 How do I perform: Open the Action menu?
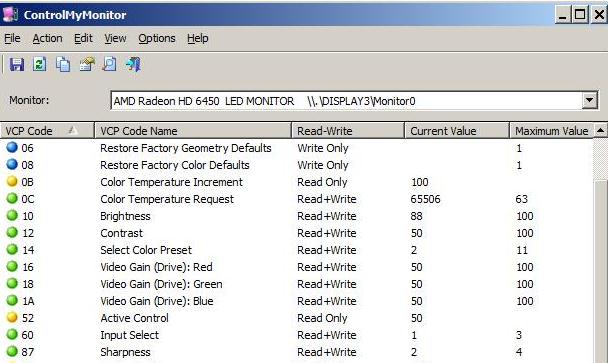coord(47,38)
